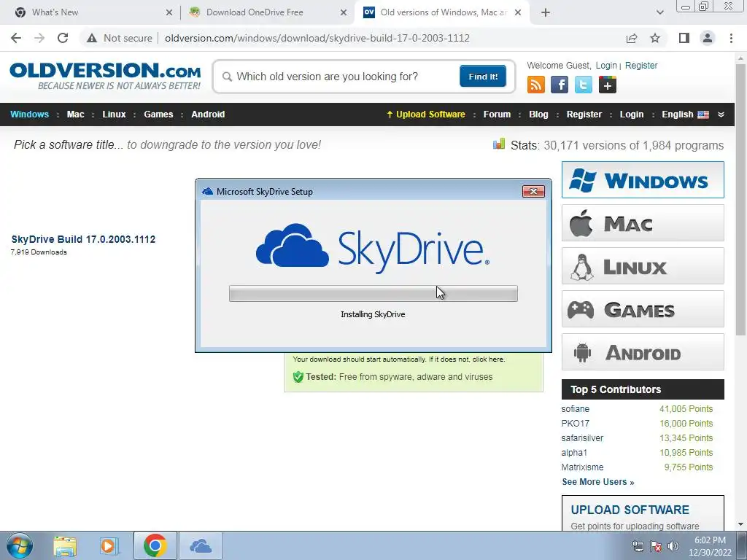Open a new browser tab
Image resolution: width=747 pixels, height=560 pixels.
click(546, 12)
